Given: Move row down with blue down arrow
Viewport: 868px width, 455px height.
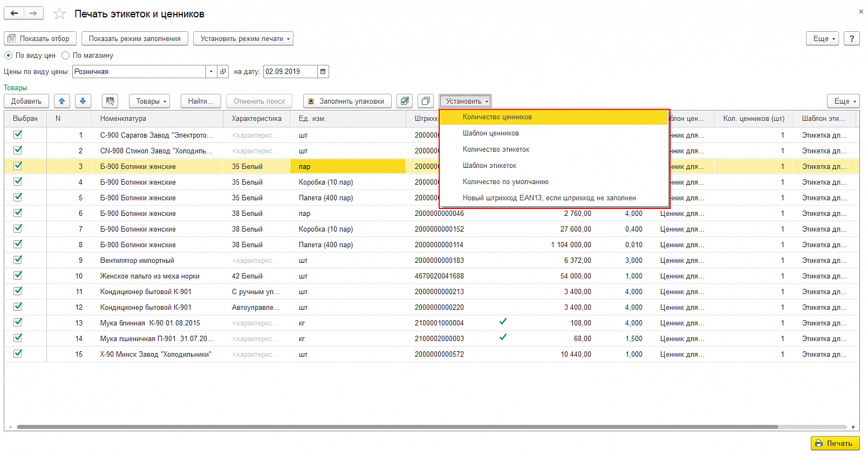Looking at the screenshot, I should (x=83, y=101).
